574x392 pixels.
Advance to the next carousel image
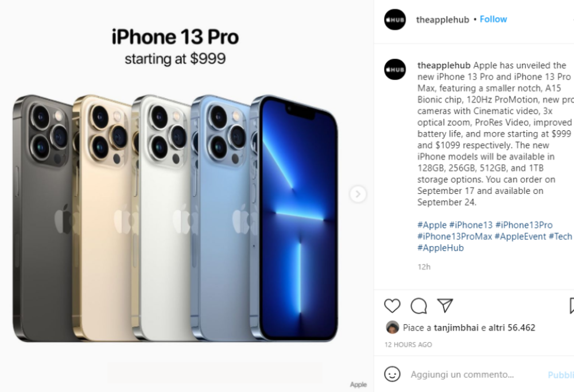point(358,194)
